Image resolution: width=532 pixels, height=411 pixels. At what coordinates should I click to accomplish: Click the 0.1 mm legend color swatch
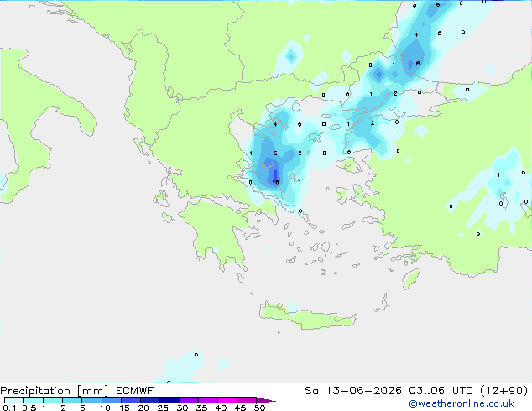[x=14, y=400]
